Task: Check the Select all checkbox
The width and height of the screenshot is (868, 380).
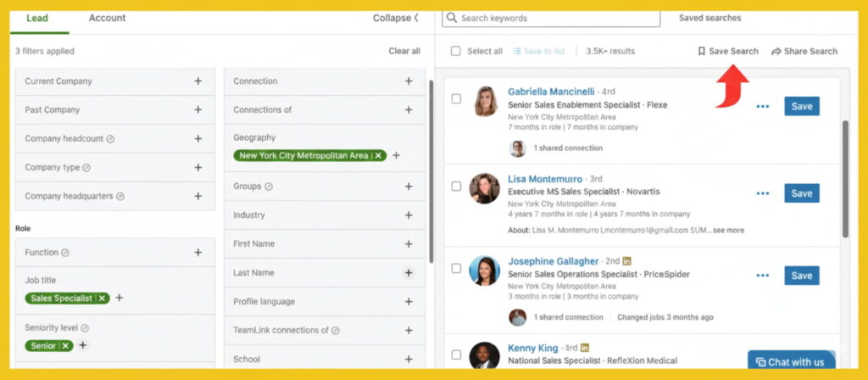Action: coord(456,51)
